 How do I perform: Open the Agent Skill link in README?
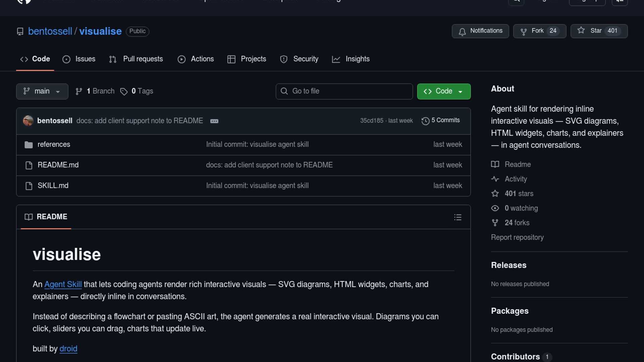63,284
